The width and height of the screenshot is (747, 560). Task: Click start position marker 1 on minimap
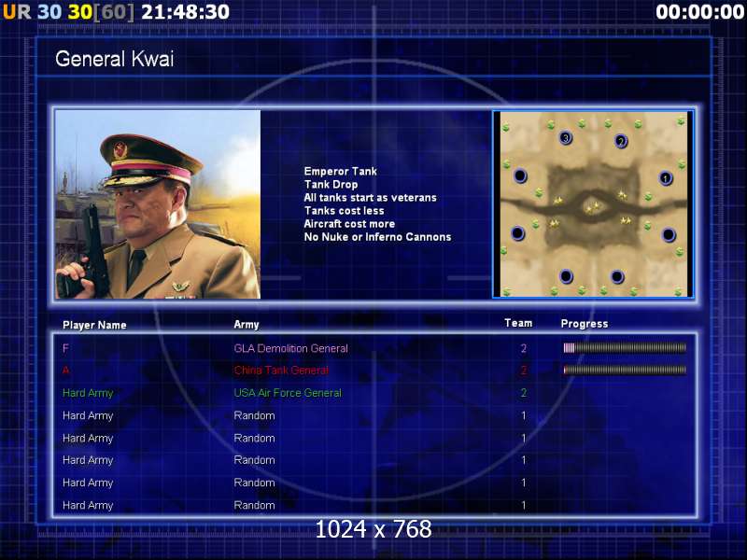(x=666, y=178)
